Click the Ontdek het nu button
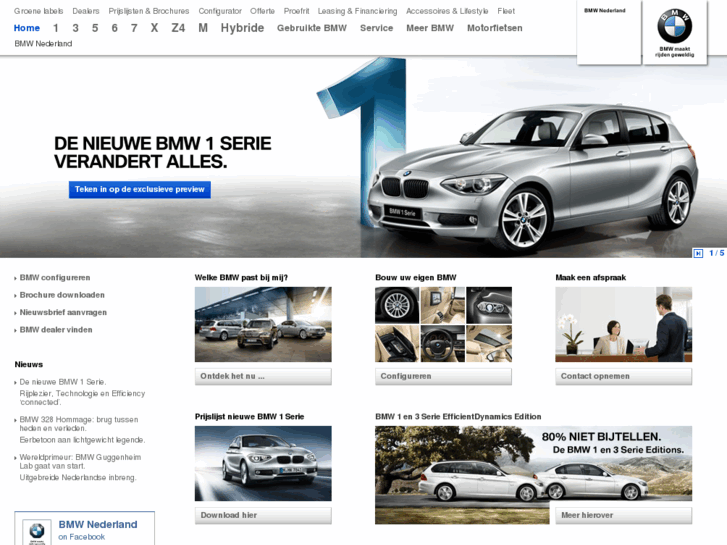The image size is (727, 545). [263, 376]
